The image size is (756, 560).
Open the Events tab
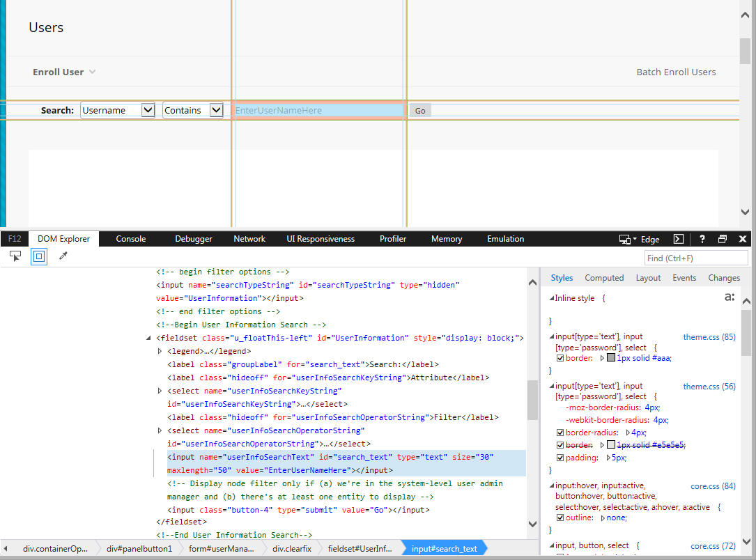click(x=684, y=278)
